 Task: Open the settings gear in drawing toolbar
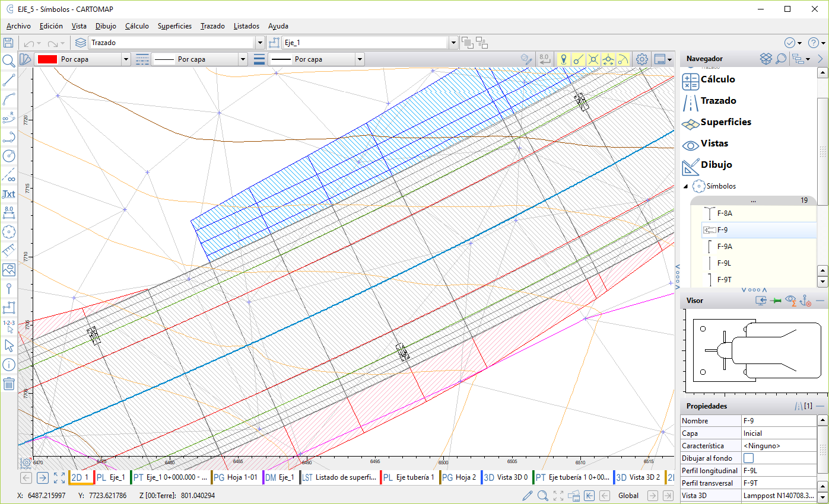[641, 59]
